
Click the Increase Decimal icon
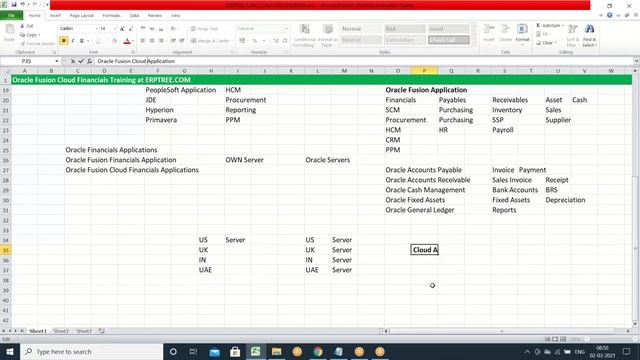point(276,41)
